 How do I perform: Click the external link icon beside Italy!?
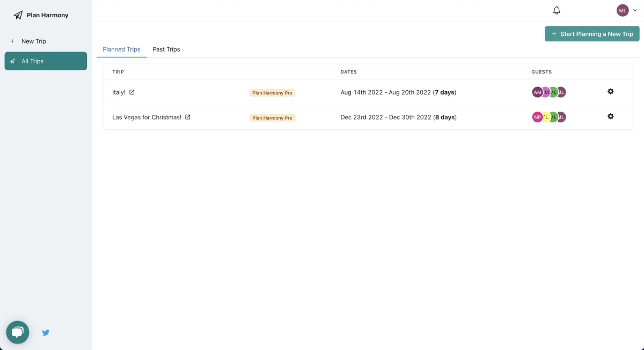[132, 92]
